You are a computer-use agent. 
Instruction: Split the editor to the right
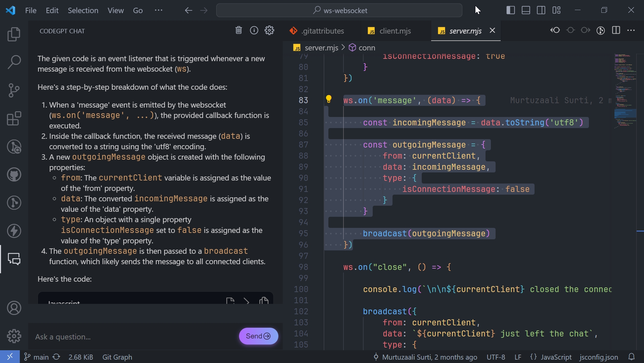tap(616, 30)
